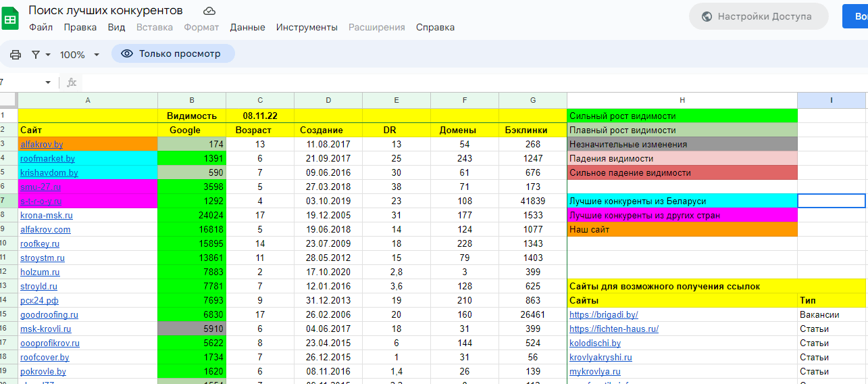The image size is (868, 384).
Task: Open the Справка menu
Action: (x=435, y=27)
